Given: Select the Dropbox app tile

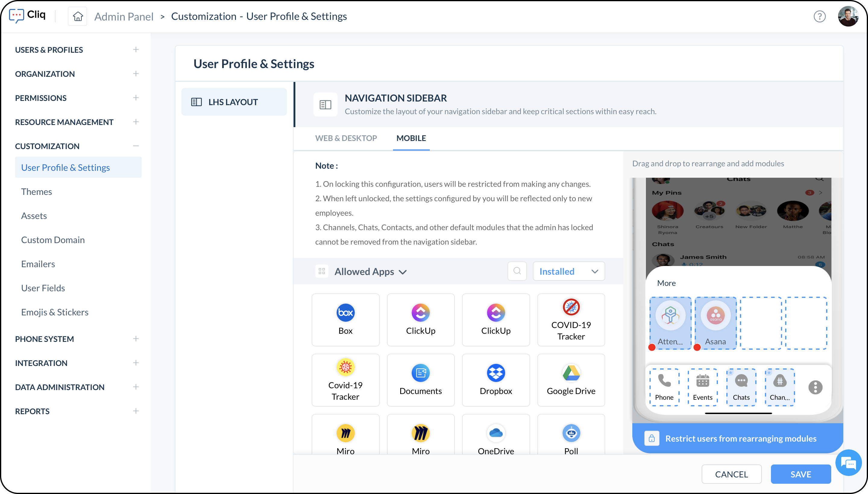Looking at the screenshot, I should (495, 380).
